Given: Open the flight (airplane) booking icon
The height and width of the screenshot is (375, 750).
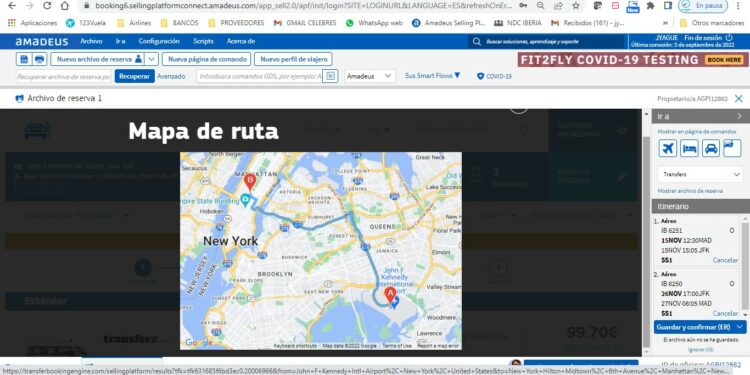Looking at the screenshot, I should [667, 148].
